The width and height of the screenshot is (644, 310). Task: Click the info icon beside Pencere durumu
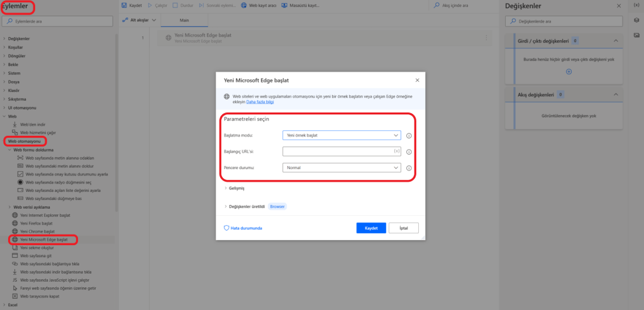point(409,168)
